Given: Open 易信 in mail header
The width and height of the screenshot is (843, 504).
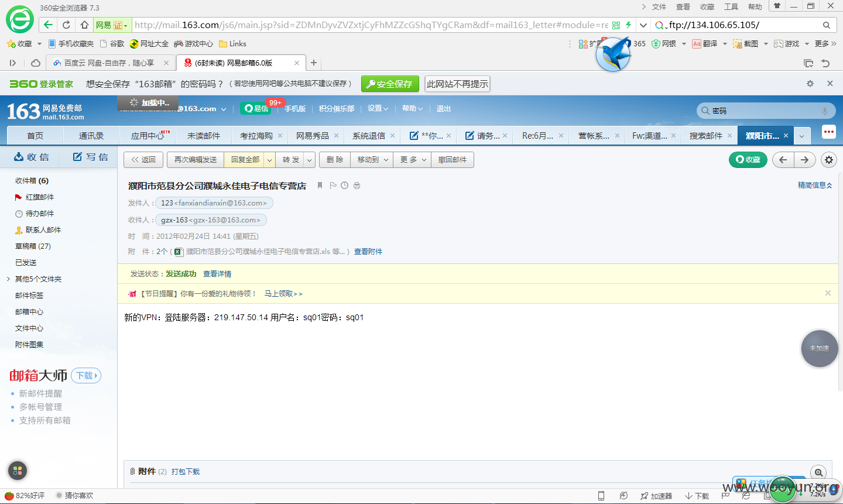Looking at the screenshot, I should point(256,109).
